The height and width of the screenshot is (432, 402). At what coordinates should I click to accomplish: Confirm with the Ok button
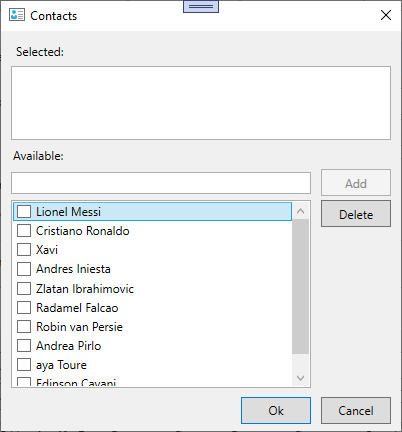276,411
